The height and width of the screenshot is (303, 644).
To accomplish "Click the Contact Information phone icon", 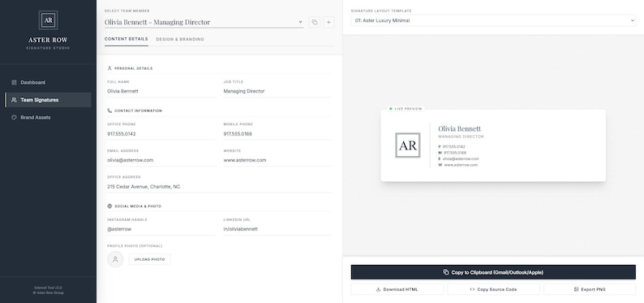I will 109,110.
